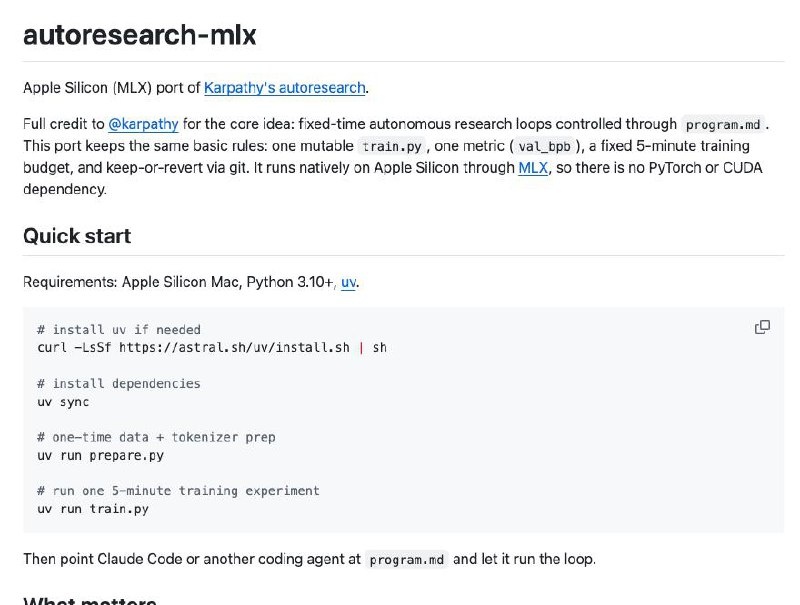The height and width of the screenshot is (605, 800).
Task: Click the Requirements line text
Action: pos(180,282)
